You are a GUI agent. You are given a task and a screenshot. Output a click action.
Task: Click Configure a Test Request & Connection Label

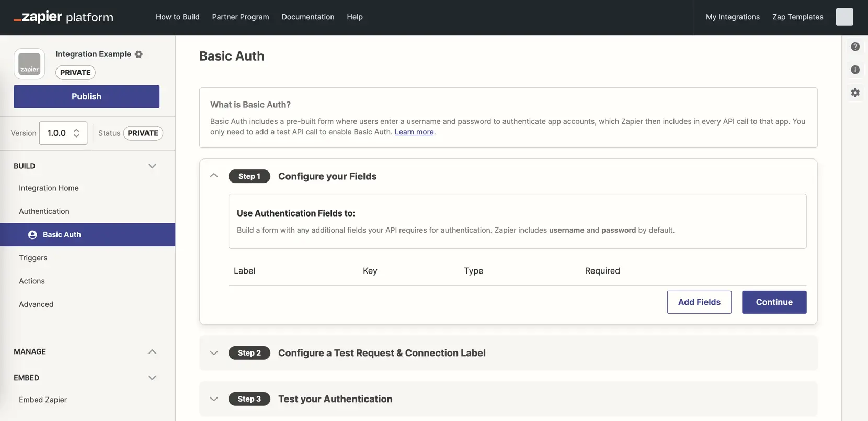tap(382, 353)
